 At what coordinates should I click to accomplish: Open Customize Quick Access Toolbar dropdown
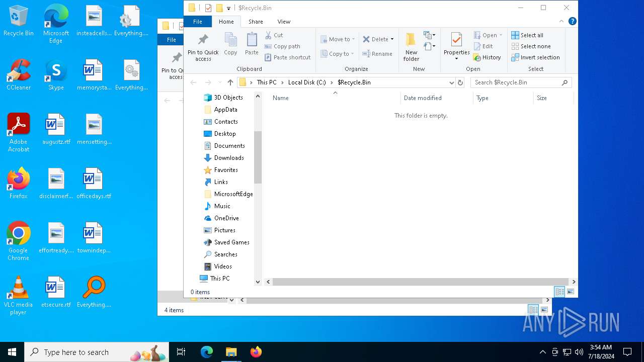pos(228,8)
